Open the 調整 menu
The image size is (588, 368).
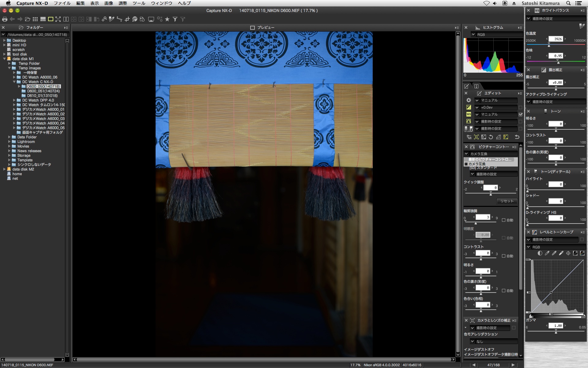(123, 3)
